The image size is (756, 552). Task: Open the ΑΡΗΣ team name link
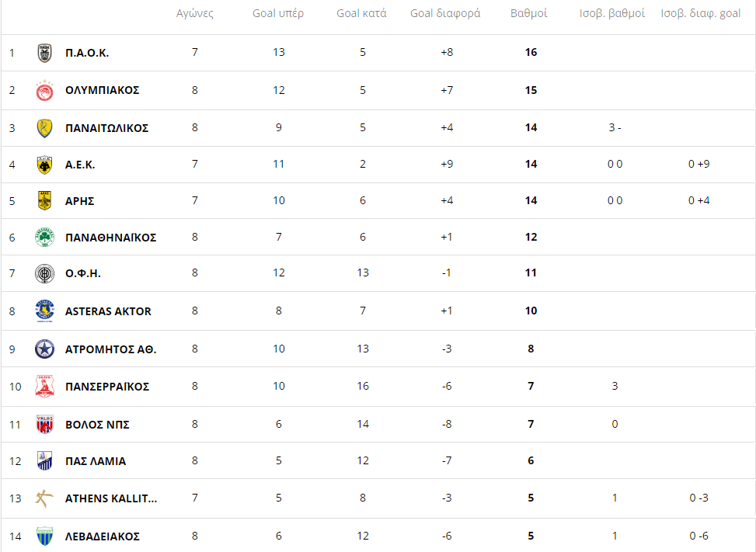[x=79, y=201]
